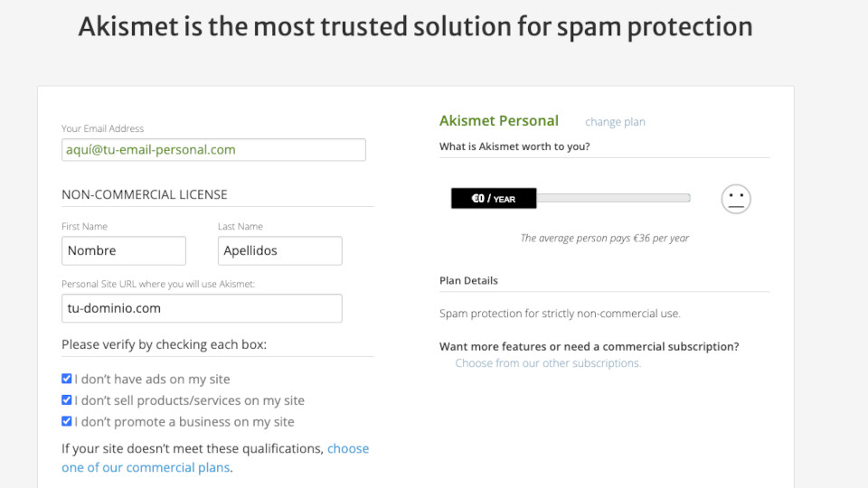Image resolution: width=868 pixels, height=488 pixels.
Task: Click the change plan link
Action: (615, 122)
